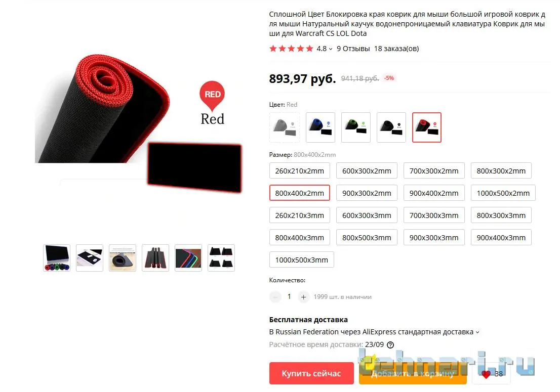Expand the AliExpress standard delivery options

pos(477,332)
